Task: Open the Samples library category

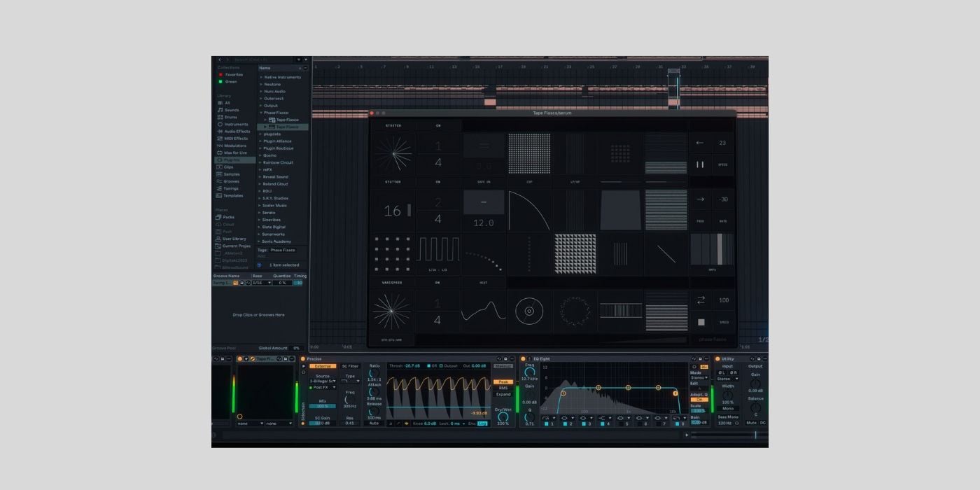Action: pyautogui.click(x=232, y=174)
